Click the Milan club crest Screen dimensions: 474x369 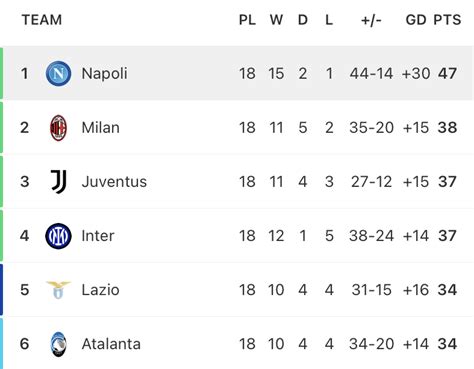pyautogui.click(x=58, y=128)
